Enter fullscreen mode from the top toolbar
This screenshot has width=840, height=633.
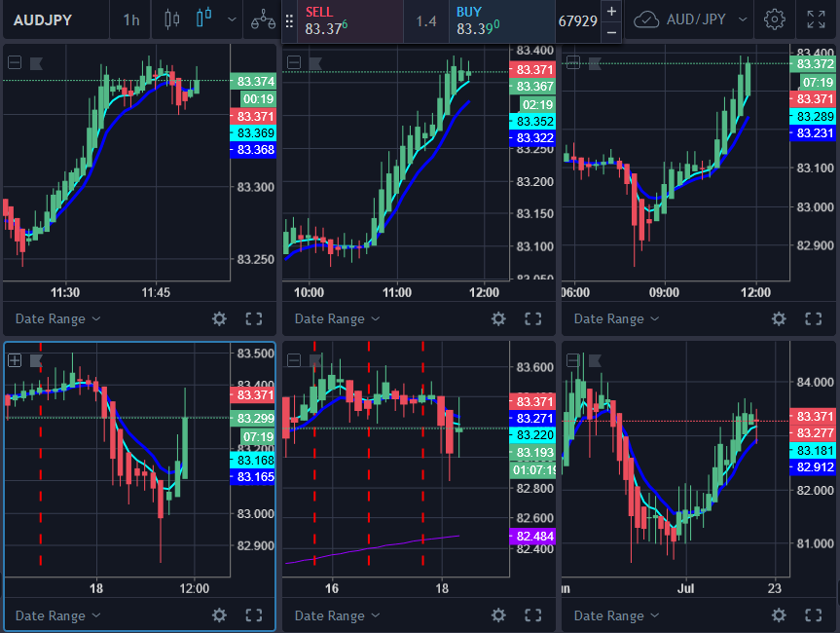coord(817,19)
